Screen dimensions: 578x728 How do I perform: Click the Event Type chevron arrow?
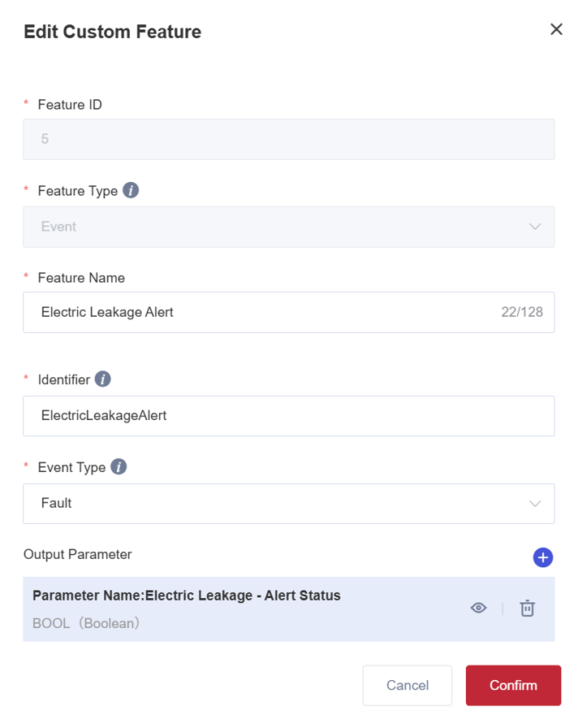point(535,504)
